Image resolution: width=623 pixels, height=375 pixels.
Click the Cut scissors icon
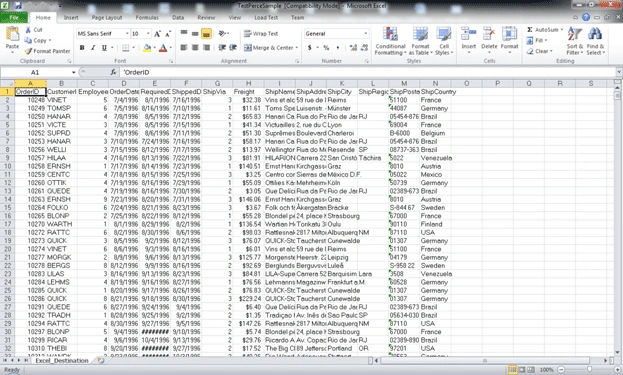tap(28, 30)
